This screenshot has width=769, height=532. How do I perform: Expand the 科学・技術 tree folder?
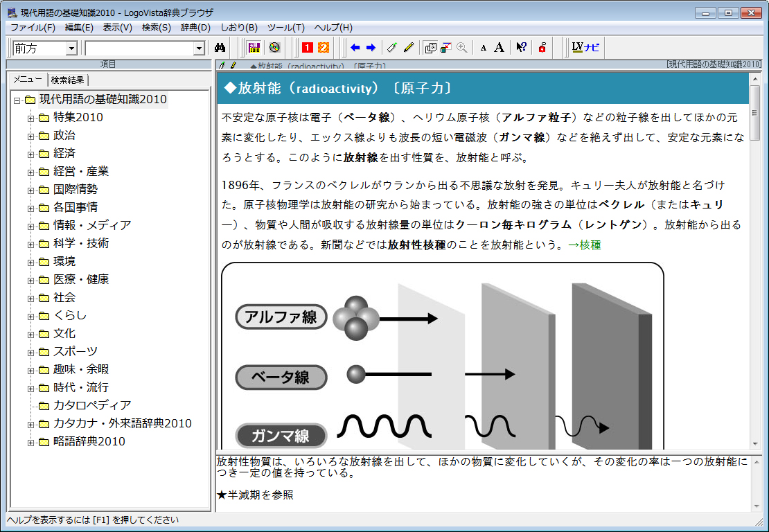[x=30, y=244]
